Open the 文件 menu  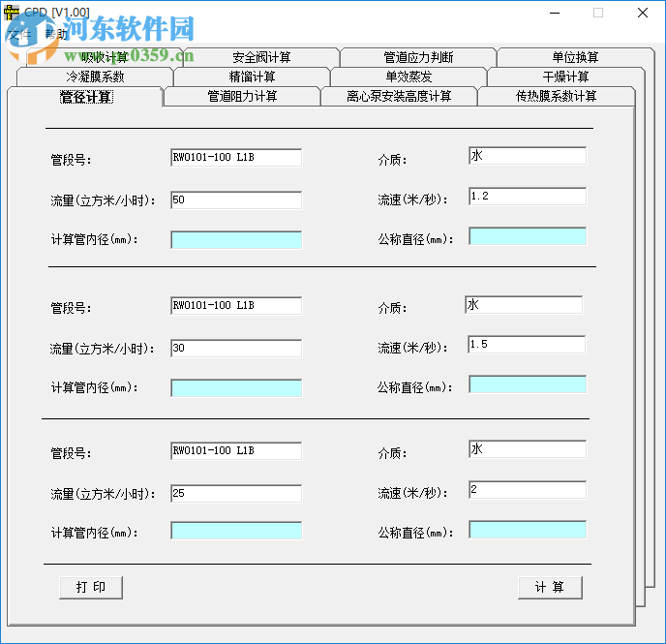click(19, 34)
